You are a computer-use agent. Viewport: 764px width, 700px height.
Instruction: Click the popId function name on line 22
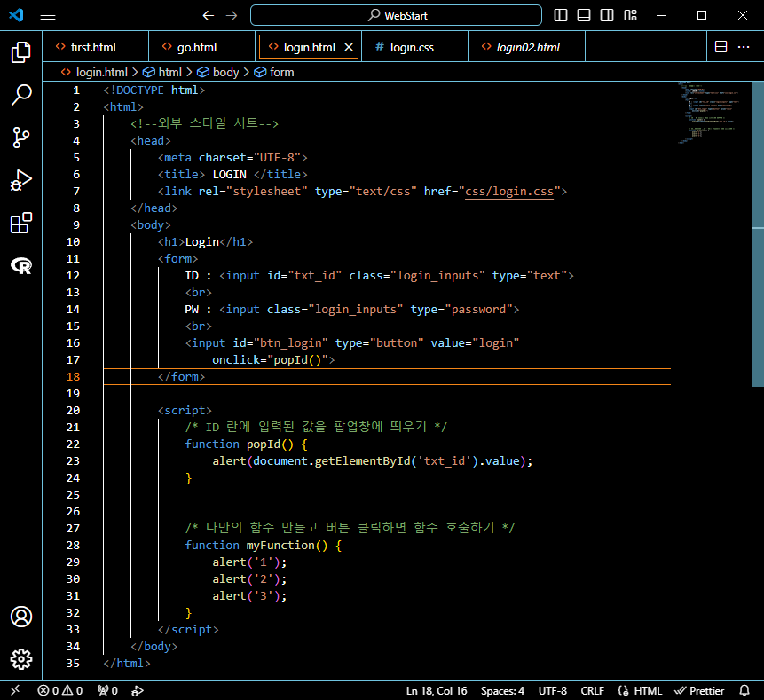point(264,444)
